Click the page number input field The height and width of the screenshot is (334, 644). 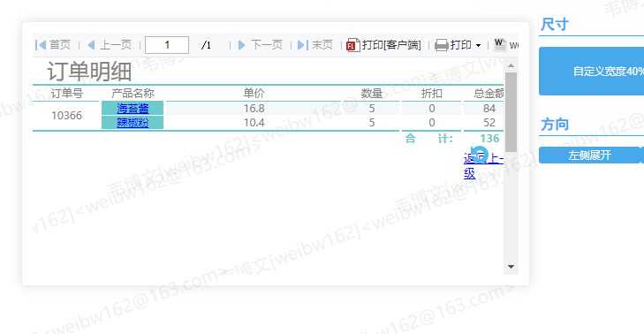coord(167,45)
